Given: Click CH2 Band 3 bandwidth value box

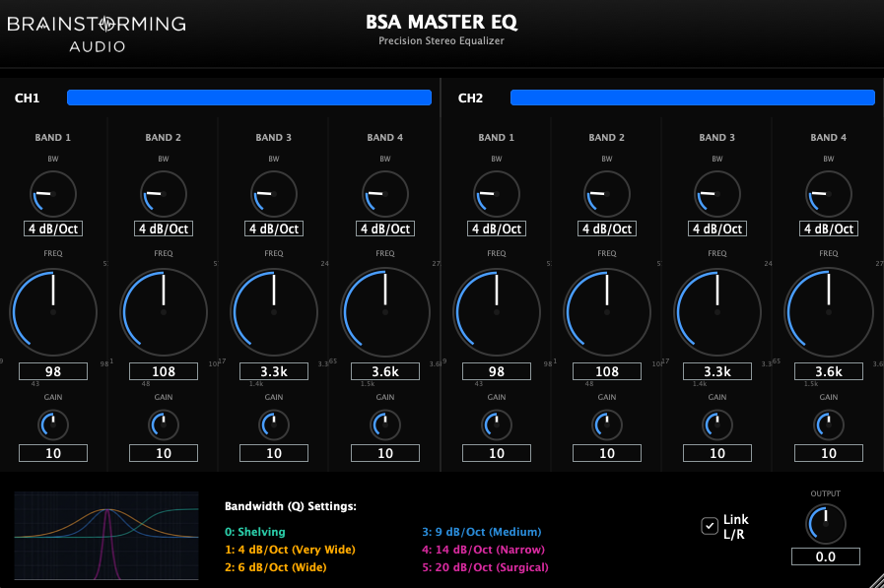Looking at the screenshot, I should point(717,229).
